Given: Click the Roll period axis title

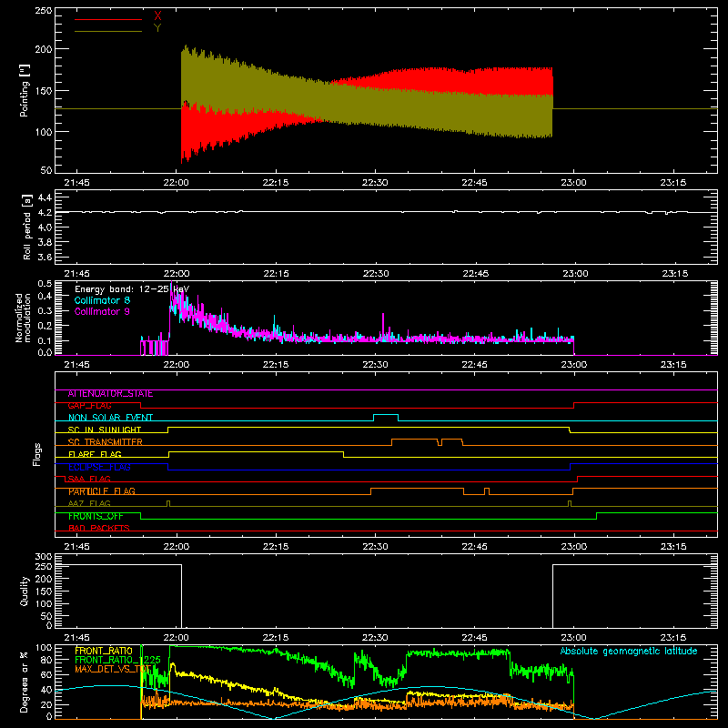Looking at the screenshot, I should click(x=26, y=227).
